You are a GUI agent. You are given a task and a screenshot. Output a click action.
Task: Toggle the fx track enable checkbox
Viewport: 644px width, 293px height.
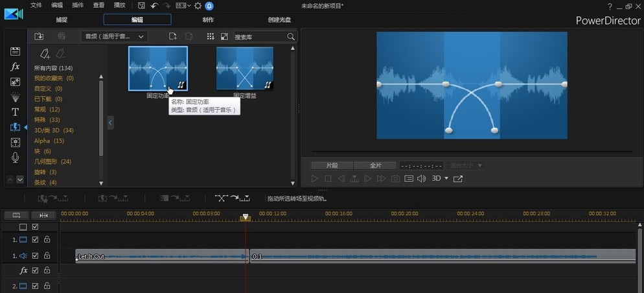point(36,270)
